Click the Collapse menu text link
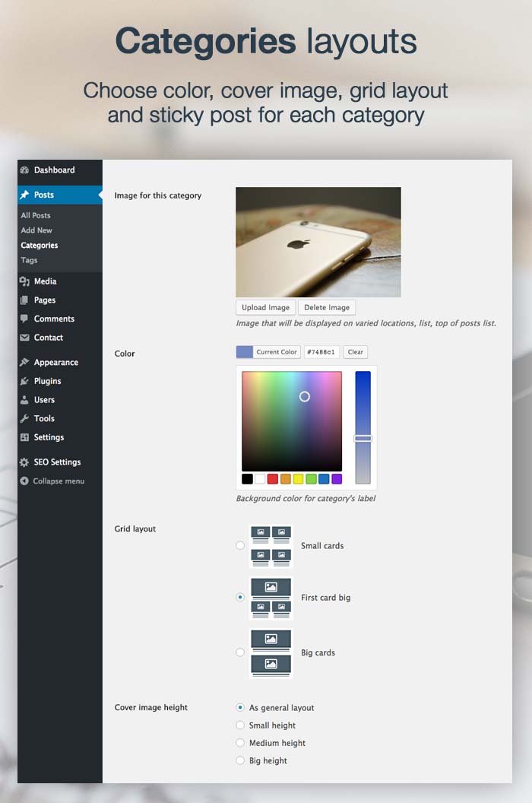This screenshot has width=532, height=803. (59, 481)
